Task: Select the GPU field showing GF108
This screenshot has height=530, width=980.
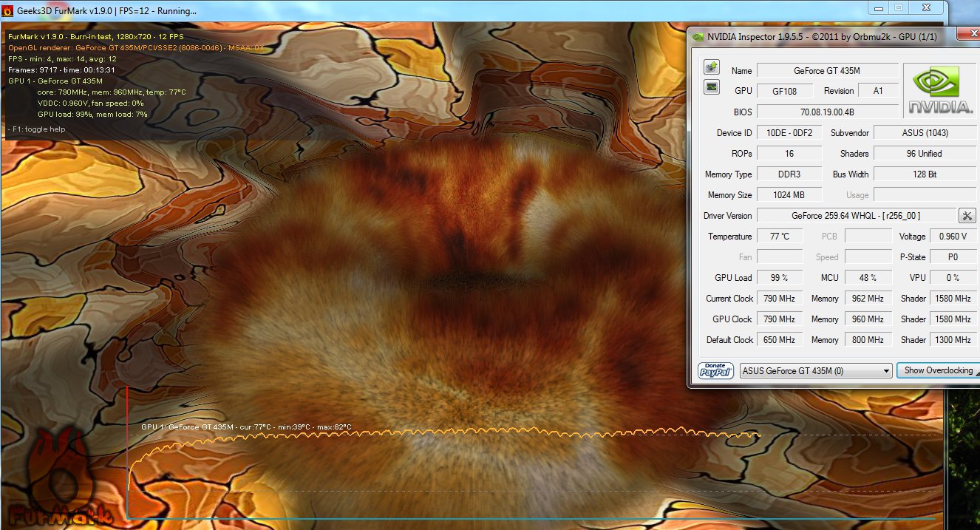Action: click(x=785, y=91)
